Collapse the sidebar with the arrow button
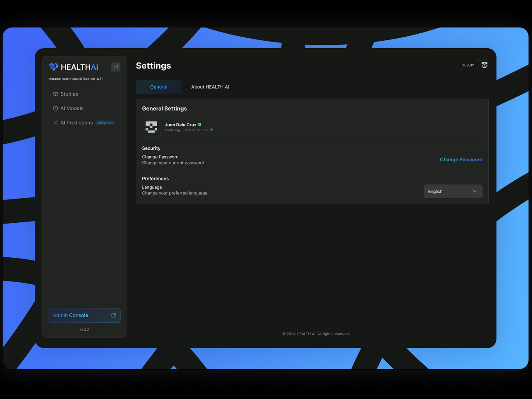Viewport: 532px width, 399px height. click(x=116, y=67)
